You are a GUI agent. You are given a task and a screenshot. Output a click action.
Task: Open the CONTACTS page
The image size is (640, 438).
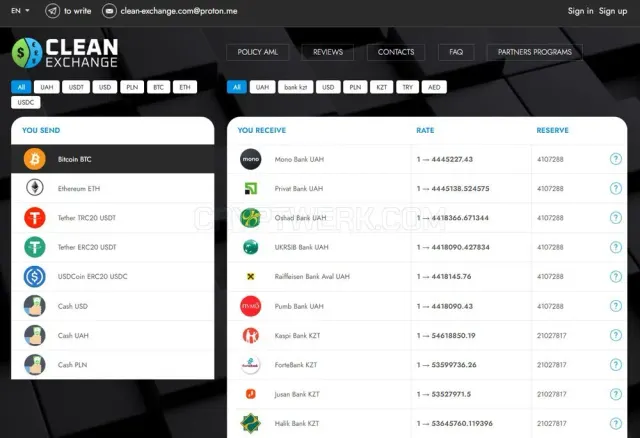click(x=396, y=52)
